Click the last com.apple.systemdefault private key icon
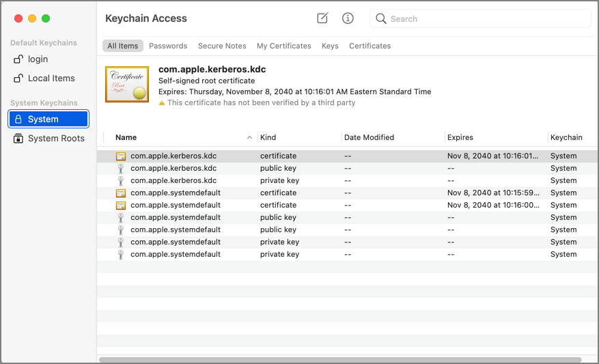Image resolution: width=599 pixels, height=364 pixels. click(121, 254)
